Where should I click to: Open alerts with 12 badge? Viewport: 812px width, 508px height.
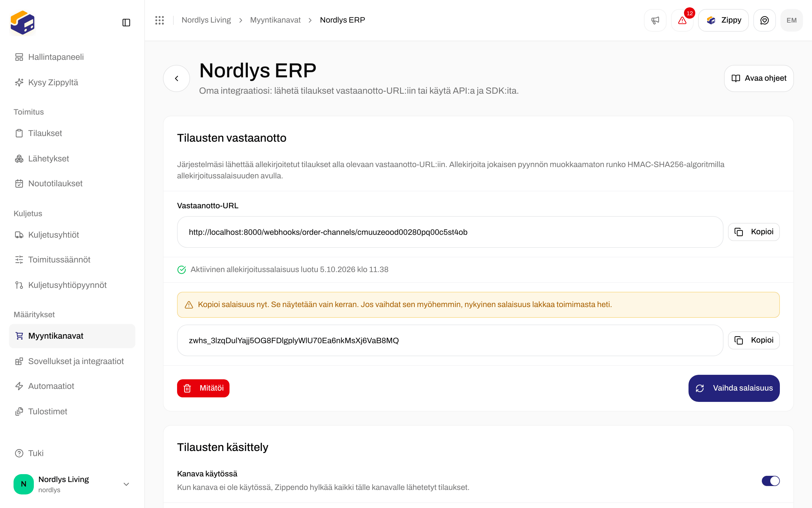682,20
